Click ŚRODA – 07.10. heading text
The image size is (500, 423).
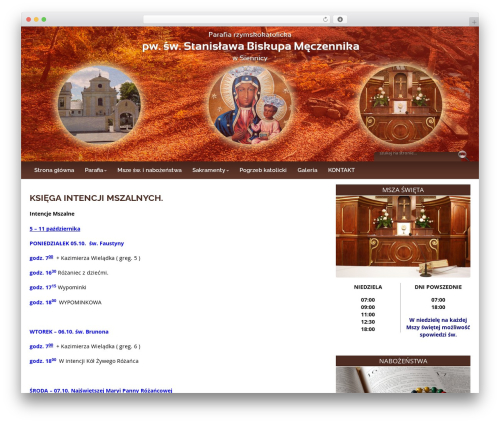coord(101,390)
